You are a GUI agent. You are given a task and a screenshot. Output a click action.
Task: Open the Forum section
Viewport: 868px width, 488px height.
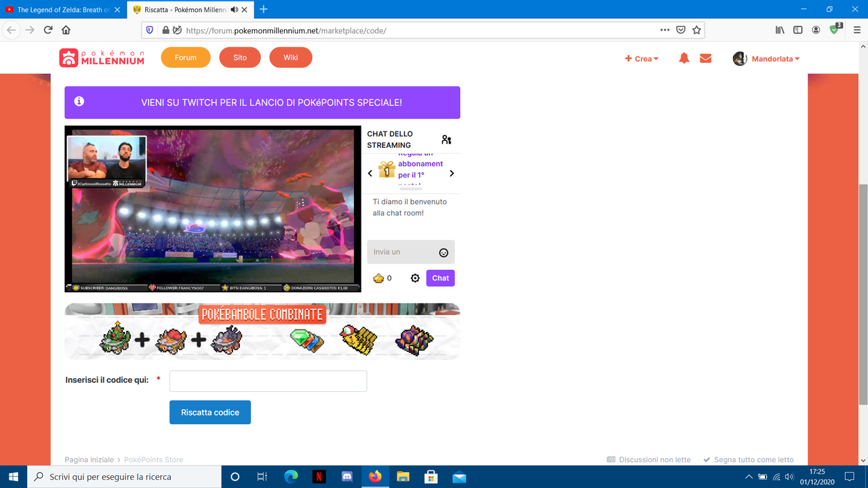coord(185,58)
